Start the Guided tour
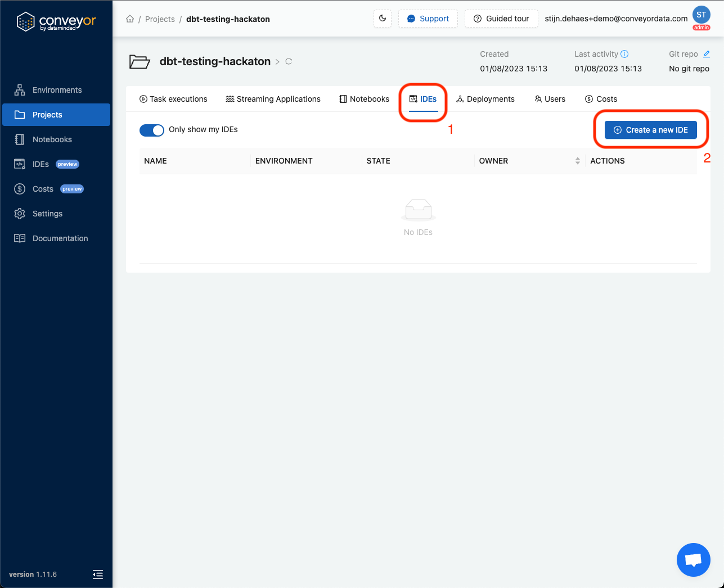724x588 pixels. [501, 19]
